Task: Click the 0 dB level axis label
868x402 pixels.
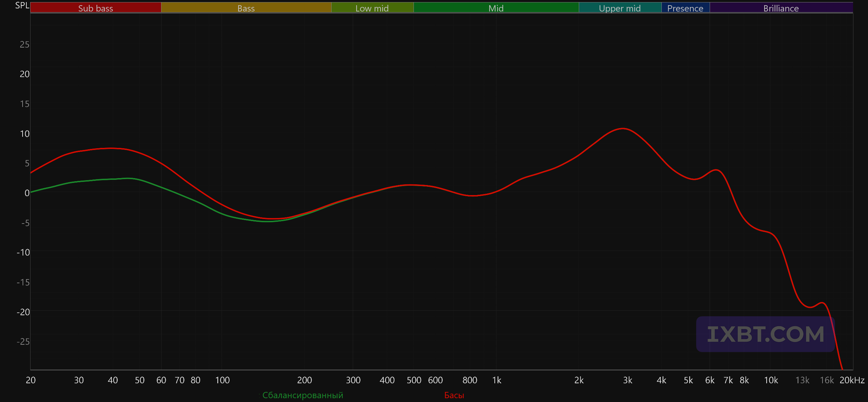Action: pos(27,193)
